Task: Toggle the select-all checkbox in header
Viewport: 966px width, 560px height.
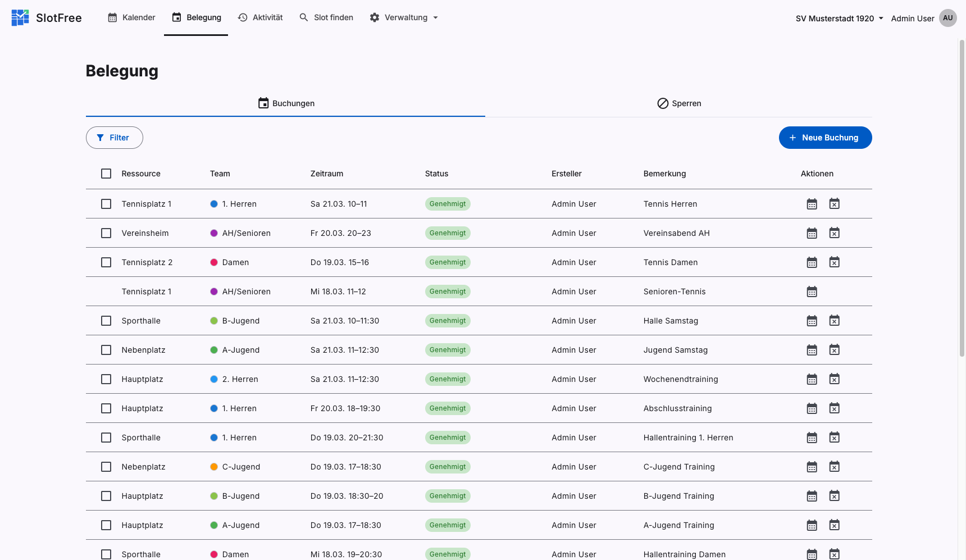Action: tap(106, 174)
